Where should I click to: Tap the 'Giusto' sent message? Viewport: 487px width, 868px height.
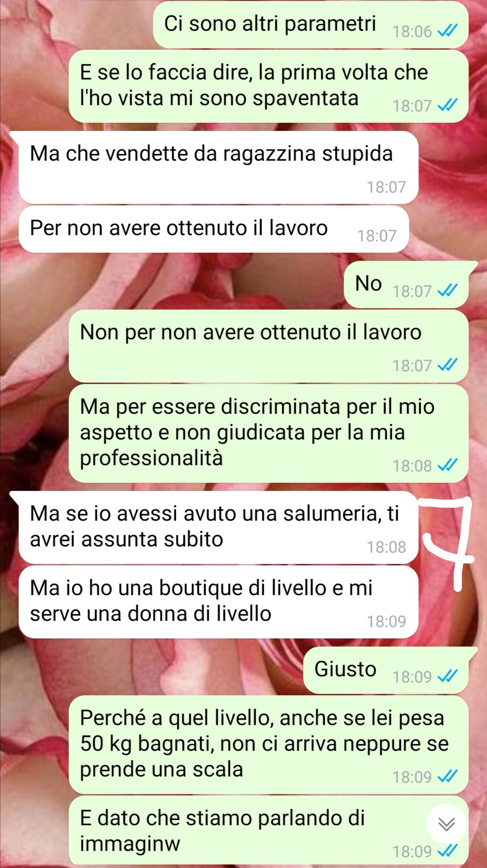point(386,670)
